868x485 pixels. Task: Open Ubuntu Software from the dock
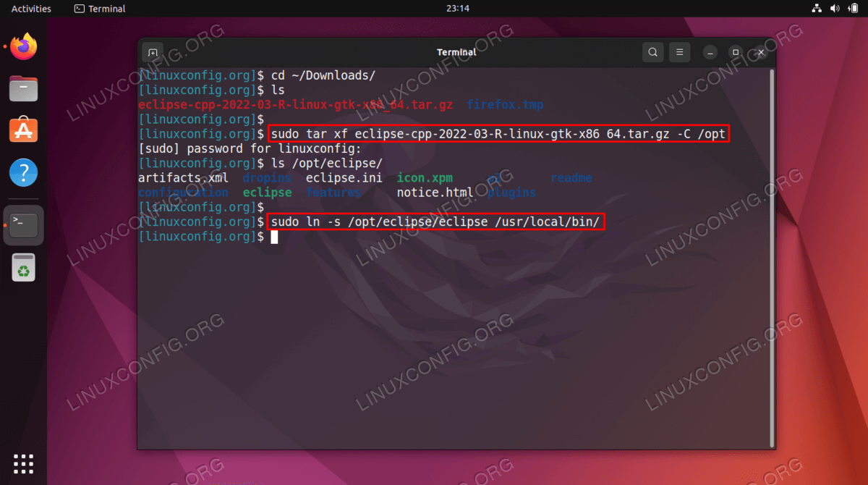pos(24,131)
